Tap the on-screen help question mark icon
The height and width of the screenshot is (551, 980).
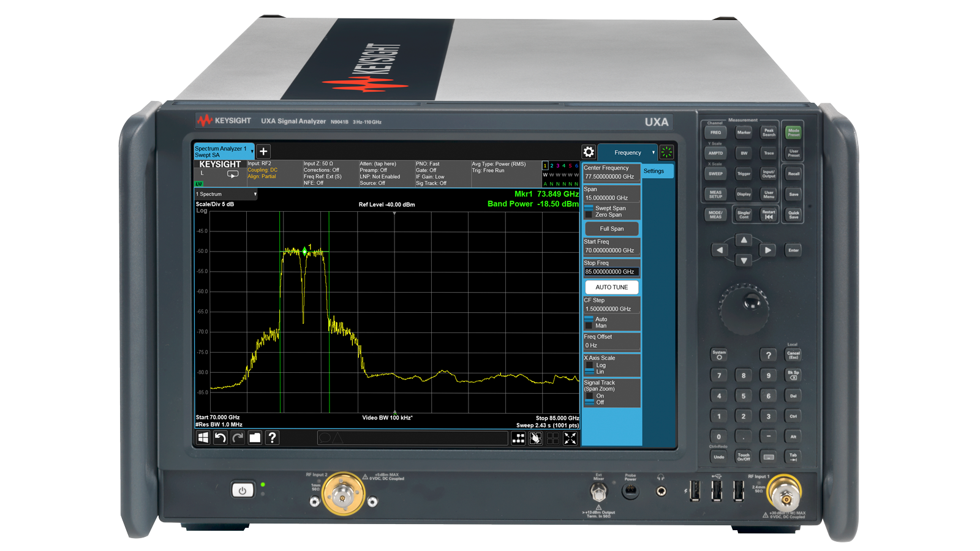pyautogui.click(x=273, y=437)
